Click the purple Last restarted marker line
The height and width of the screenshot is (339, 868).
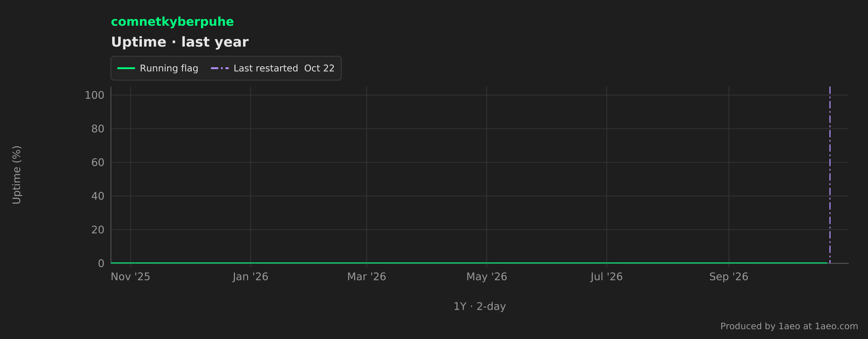pyautogui.click(x=830, y=175)
